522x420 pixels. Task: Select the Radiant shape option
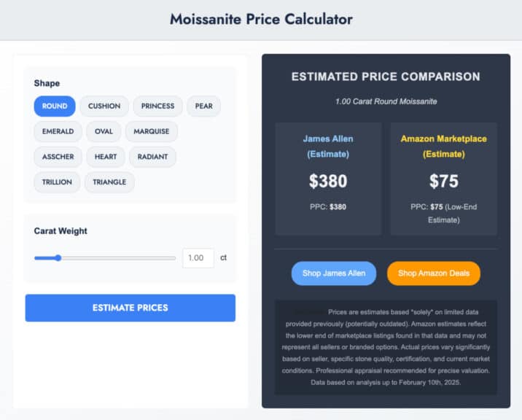[x=152, y=157]
